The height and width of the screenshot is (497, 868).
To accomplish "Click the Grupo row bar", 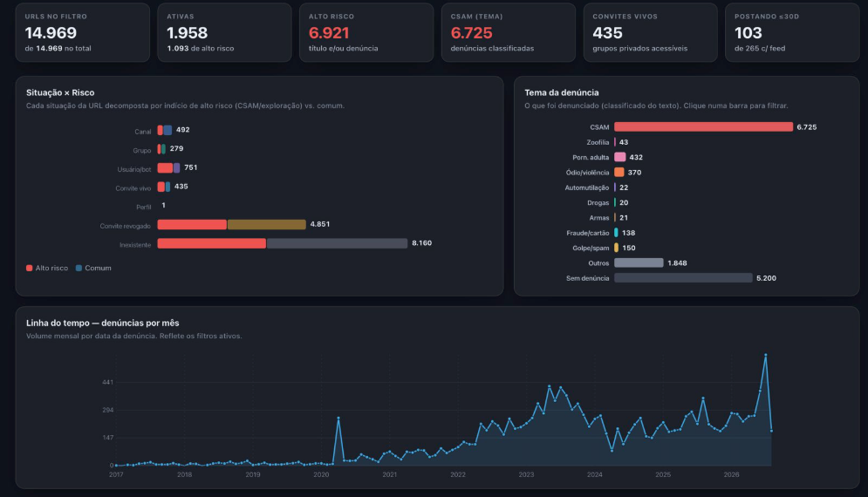I will (161, 149).
